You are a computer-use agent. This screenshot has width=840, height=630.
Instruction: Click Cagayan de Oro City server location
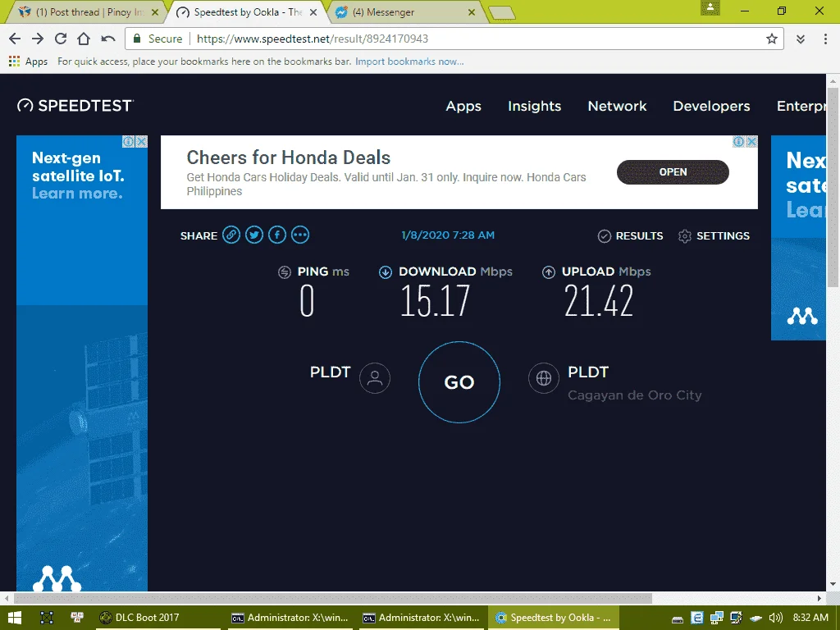coord(634,395)
